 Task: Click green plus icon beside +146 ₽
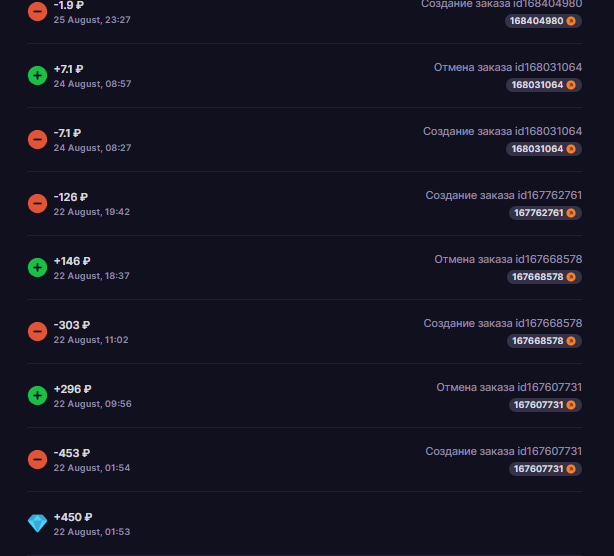pos(38,267)
